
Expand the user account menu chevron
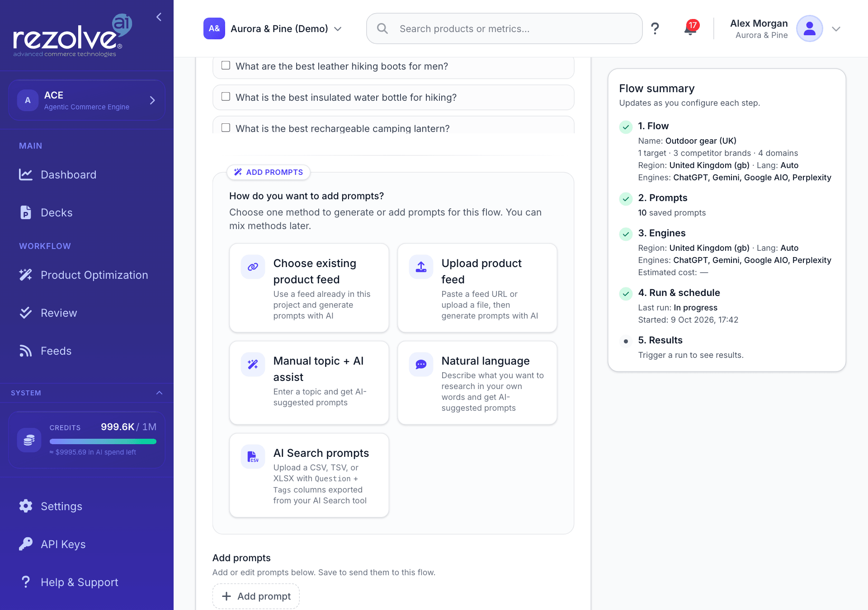click(x=836, y=29)
